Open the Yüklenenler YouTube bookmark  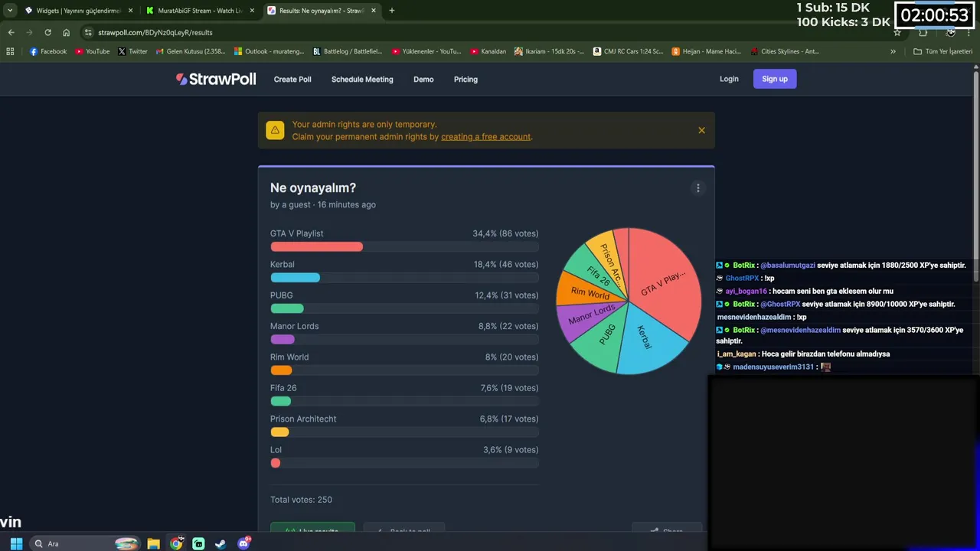click(x=426, y=51)
